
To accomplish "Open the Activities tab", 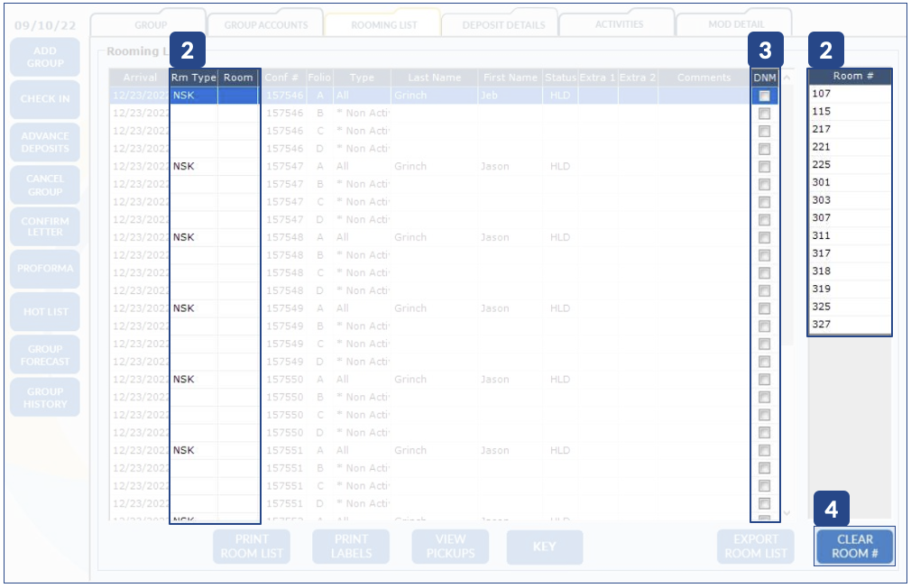I will click(619, 24).
